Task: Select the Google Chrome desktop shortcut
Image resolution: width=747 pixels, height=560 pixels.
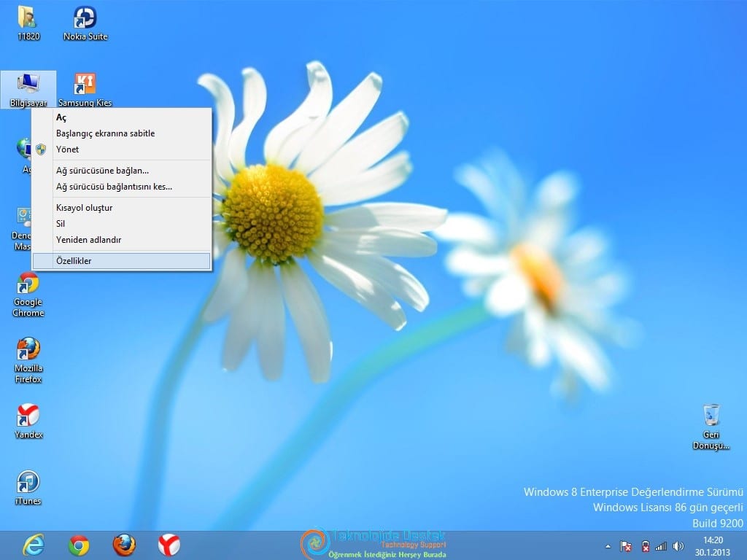Action: (28, 295)
